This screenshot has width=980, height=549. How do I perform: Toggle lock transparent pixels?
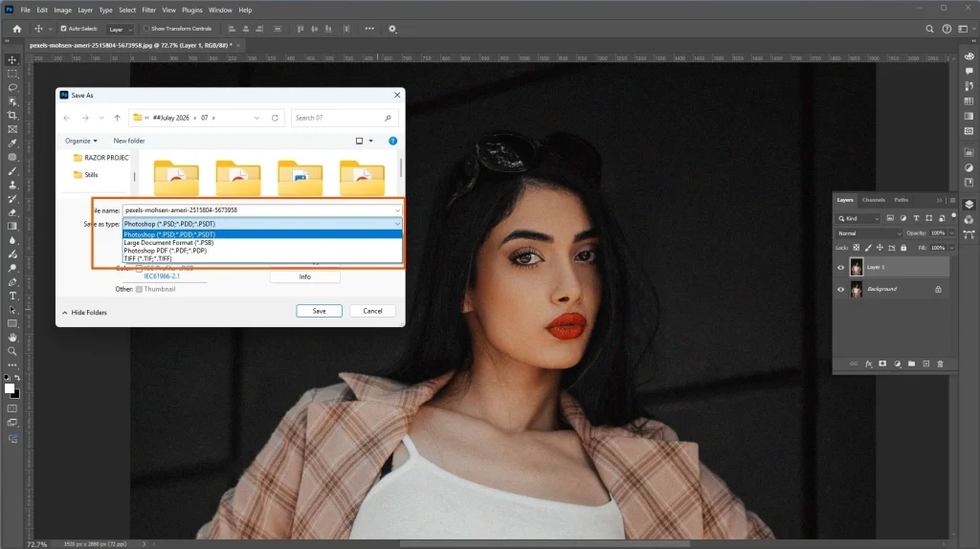(857, 248)
